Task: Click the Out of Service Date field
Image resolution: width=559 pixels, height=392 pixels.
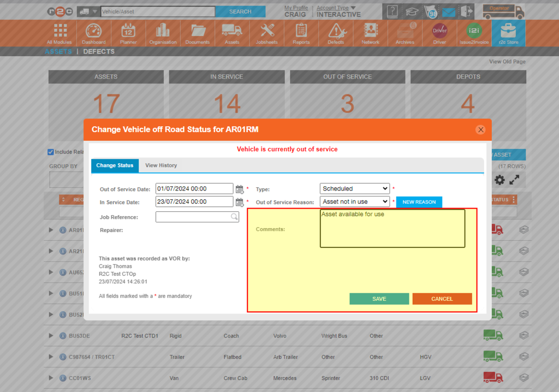Action: pos(194,189)
